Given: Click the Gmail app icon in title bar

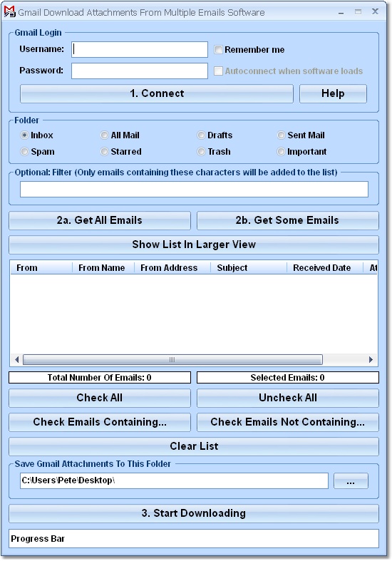Looking at the screenshot, I should (10, 12).
